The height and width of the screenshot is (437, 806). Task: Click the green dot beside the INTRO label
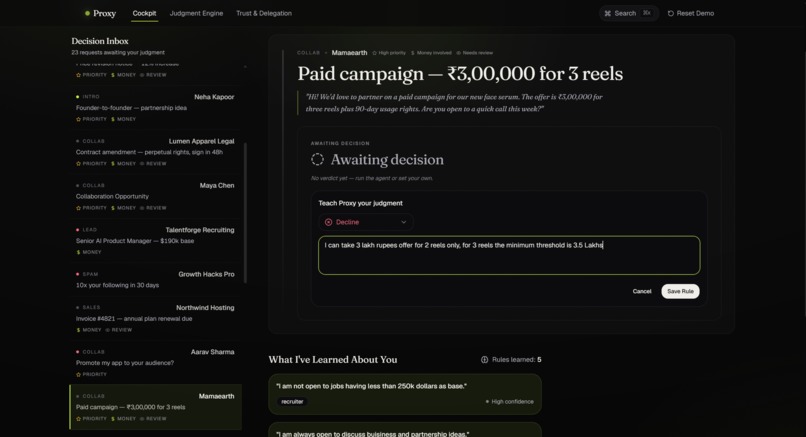point(78,97)
